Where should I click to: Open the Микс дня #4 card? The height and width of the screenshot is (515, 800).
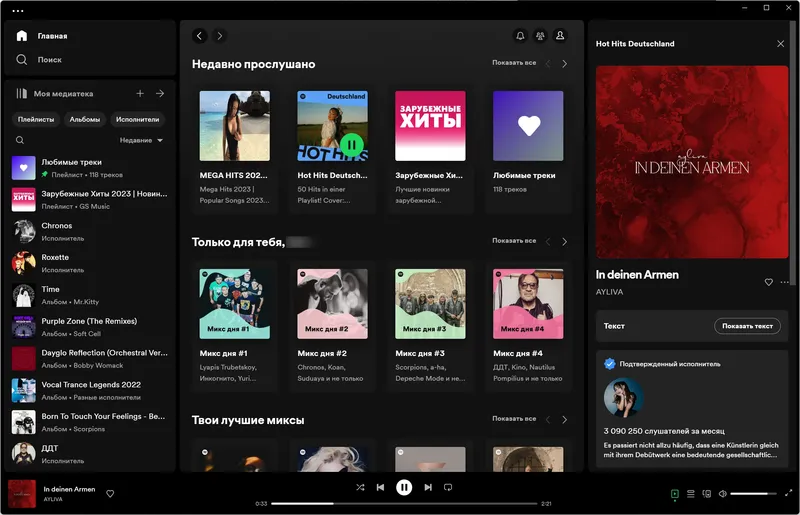click(x=528, y=326)
